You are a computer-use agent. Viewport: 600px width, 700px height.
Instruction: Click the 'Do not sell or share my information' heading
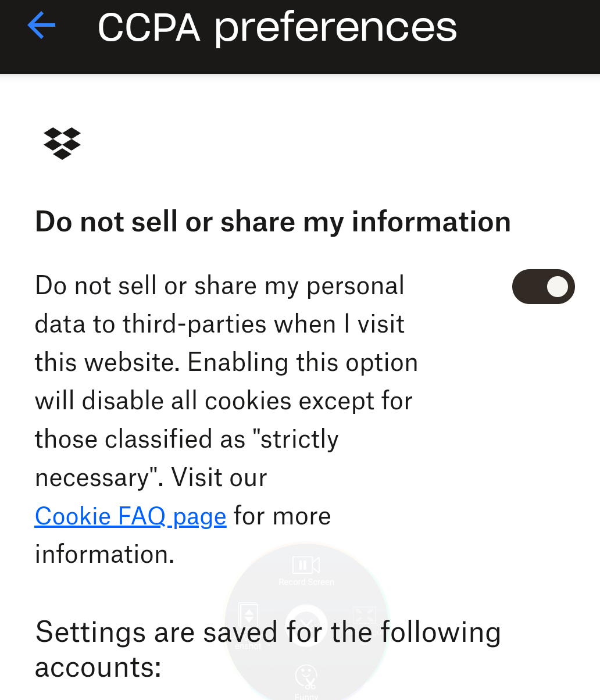273,222
